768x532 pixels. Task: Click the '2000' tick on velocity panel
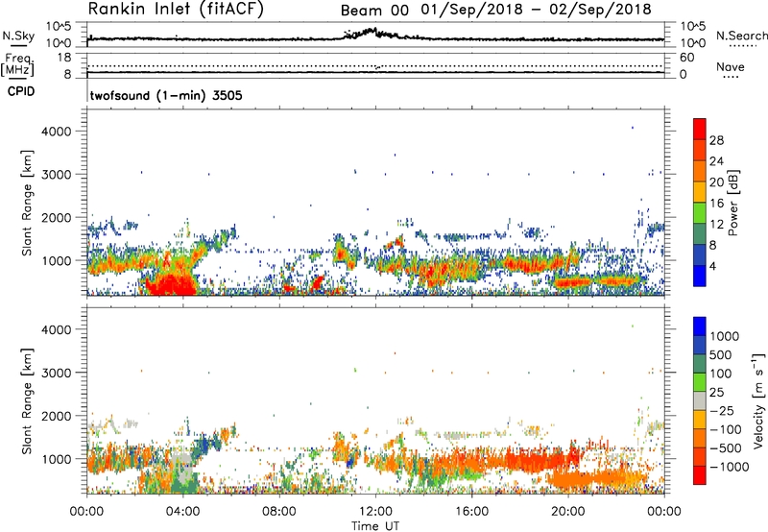click(57, 416)
